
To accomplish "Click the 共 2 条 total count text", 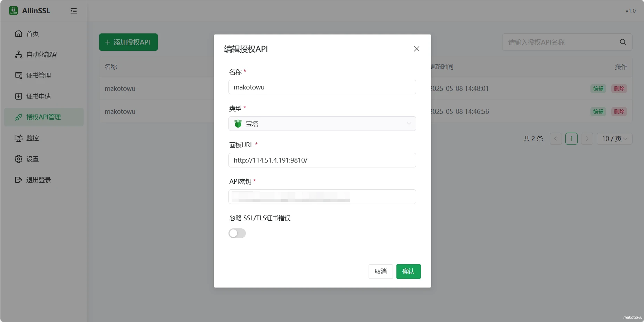I will (x=533, y=139).
